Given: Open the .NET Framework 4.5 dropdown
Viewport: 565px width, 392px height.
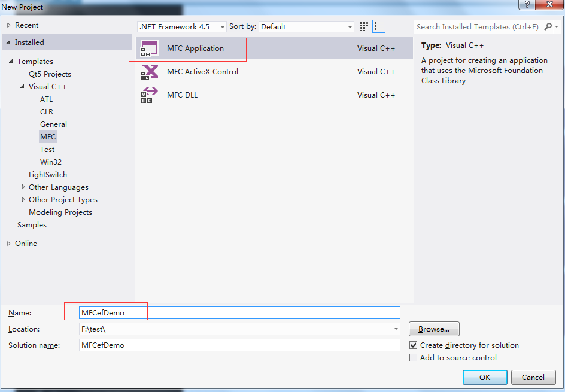Looking at the screenshot, I should coord(181,27).
